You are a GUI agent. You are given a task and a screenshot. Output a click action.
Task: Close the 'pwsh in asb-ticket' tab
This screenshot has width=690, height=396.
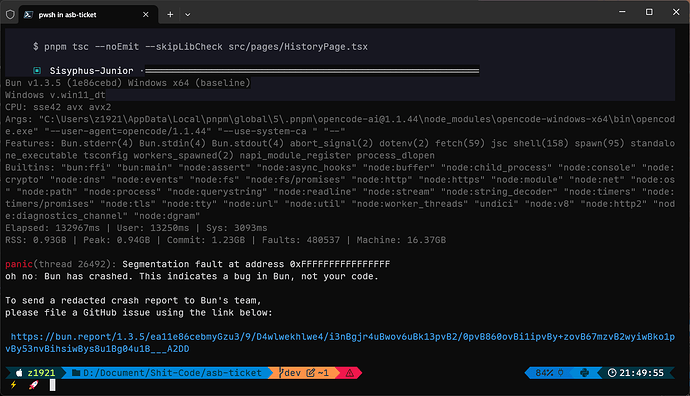point(146,15)
